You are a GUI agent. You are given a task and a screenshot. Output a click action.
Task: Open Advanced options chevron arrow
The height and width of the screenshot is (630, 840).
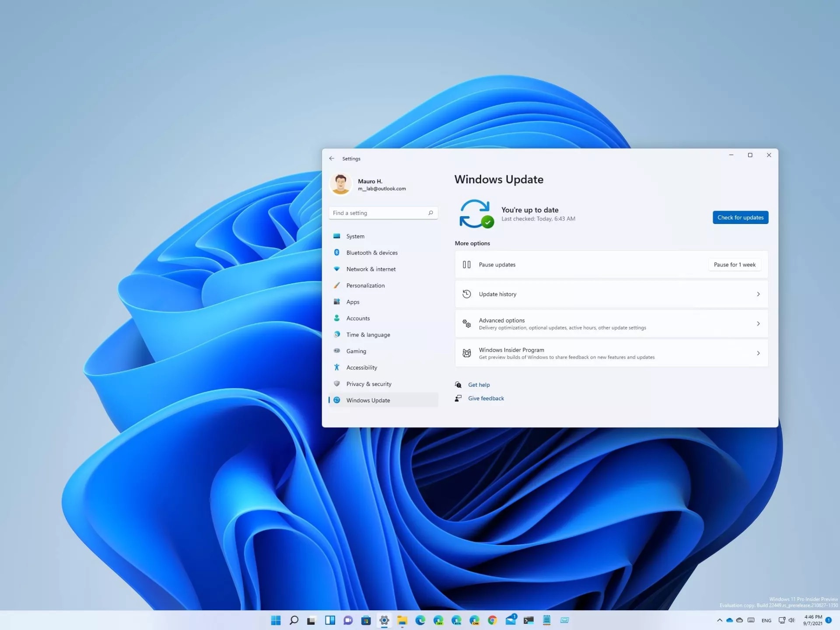point(758,324)
